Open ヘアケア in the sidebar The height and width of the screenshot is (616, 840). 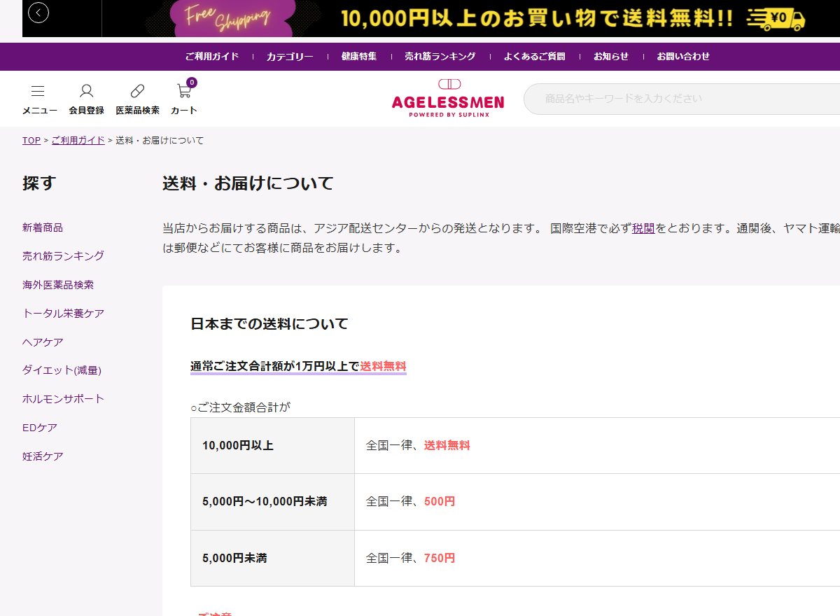(43, 342)
